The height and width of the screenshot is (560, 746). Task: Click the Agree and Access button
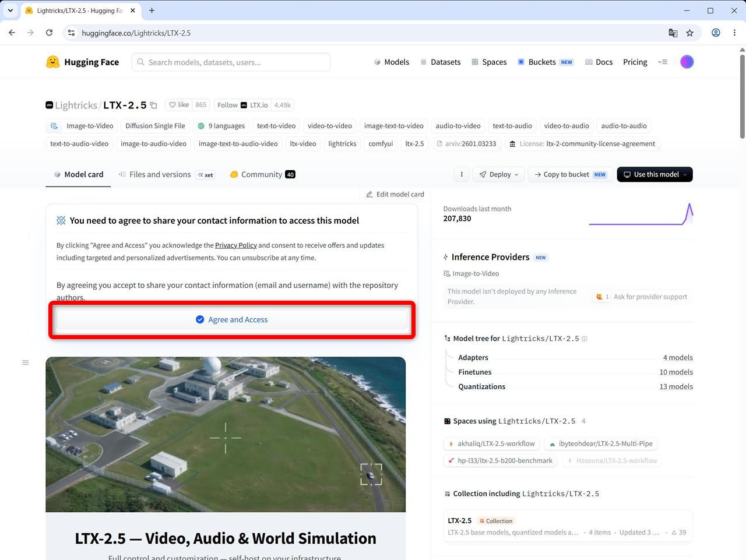232,319
